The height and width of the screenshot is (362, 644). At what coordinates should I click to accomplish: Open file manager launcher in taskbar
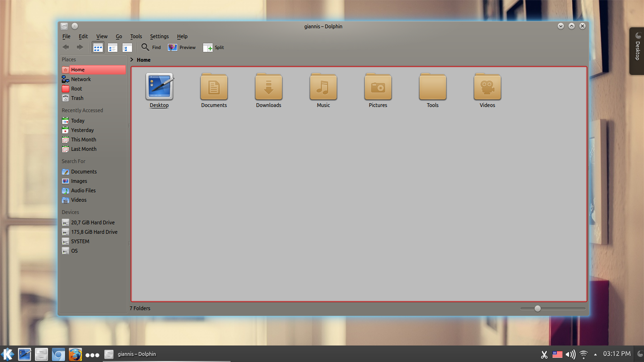pos(41,354)
